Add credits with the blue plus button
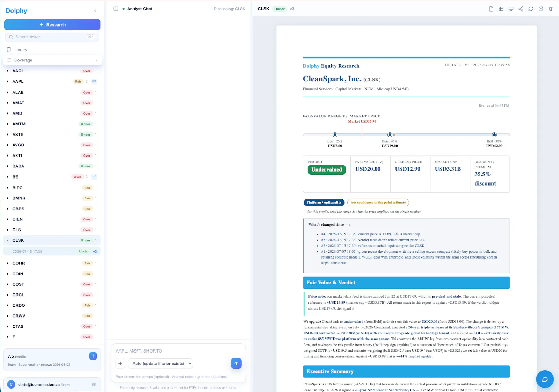Screen dimensions: 559x392 (93, 356)
